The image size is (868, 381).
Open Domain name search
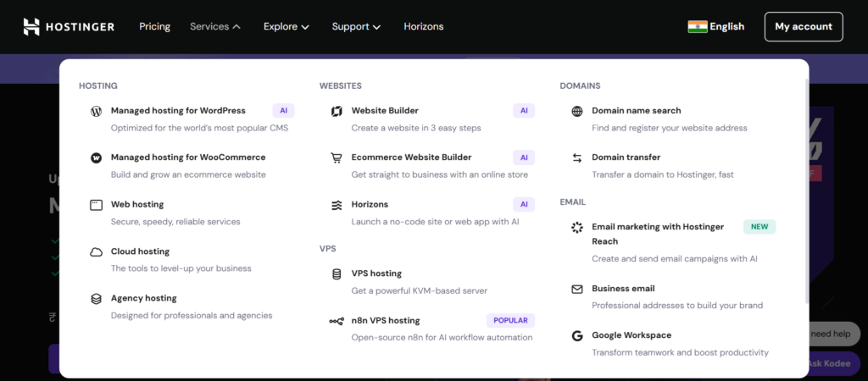tap(637, 111)
